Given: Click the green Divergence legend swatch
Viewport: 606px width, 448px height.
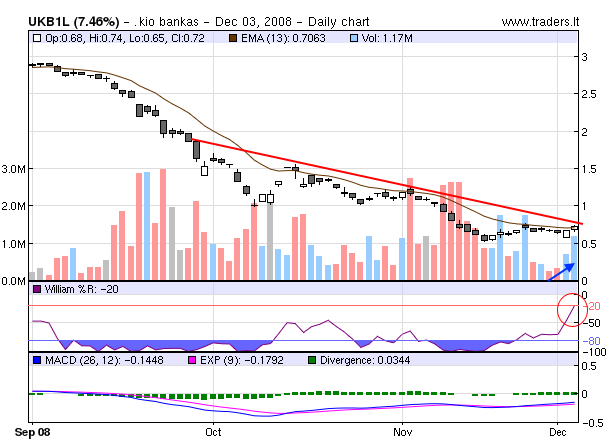Looking at the screenshot, I should 312,360.
